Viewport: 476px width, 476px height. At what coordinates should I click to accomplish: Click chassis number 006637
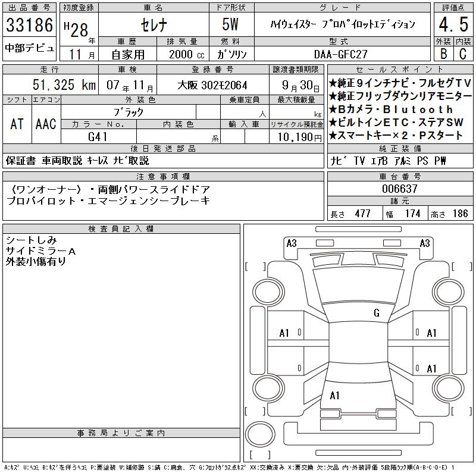tap(400, 189)
